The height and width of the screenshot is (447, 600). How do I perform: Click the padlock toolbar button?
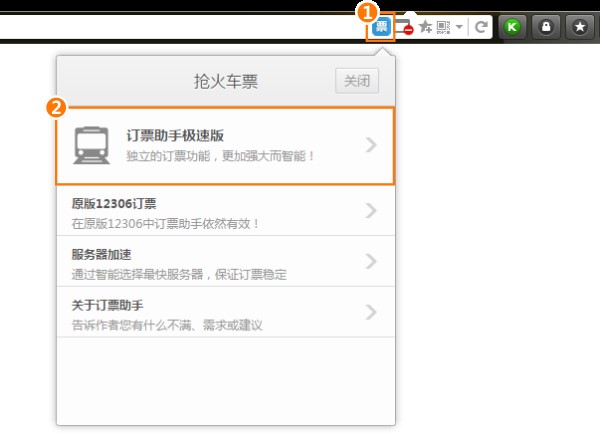pos(546,27)
